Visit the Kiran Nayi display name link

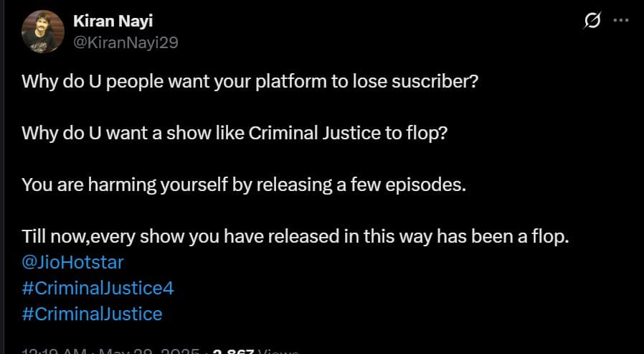click(x=113, y=21)
